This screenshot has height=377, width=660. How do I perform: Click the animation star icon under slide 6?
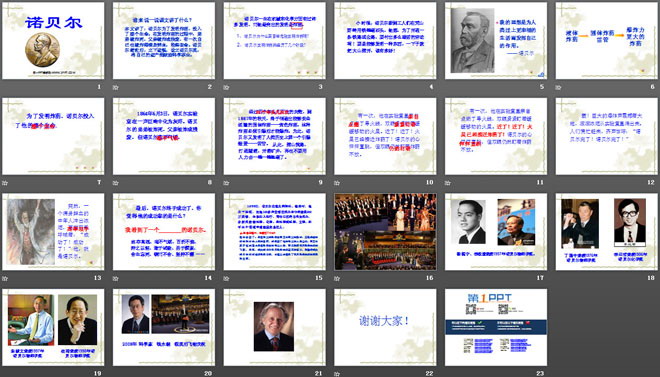pyautogui.click(x=558, y=88)
